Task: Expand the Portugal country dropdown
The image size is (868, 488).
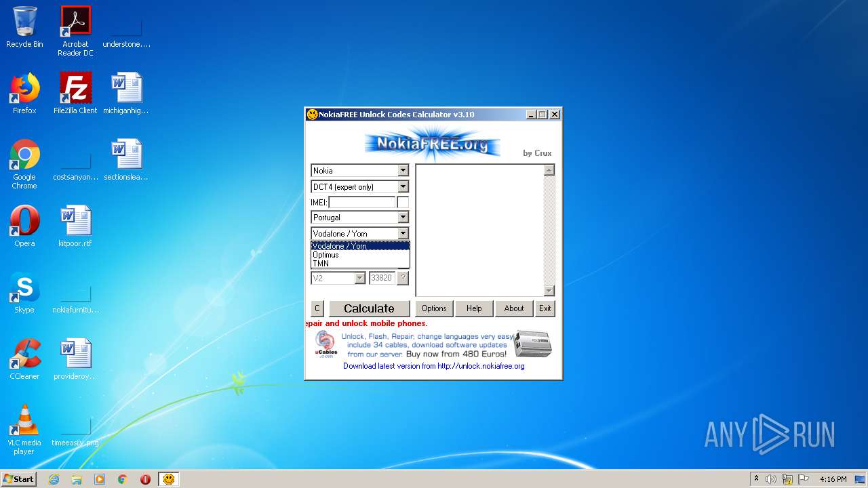Action: pos(403,218)
